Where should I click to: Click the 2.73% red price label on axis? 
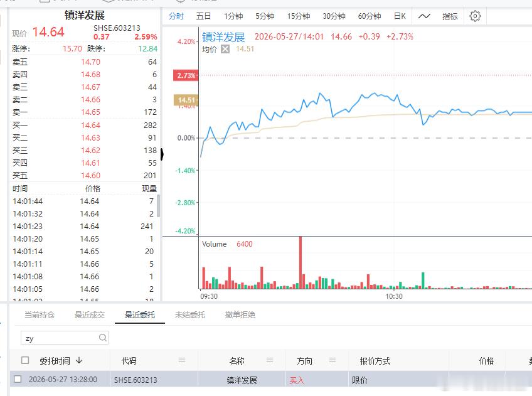[x=186, y=75]
